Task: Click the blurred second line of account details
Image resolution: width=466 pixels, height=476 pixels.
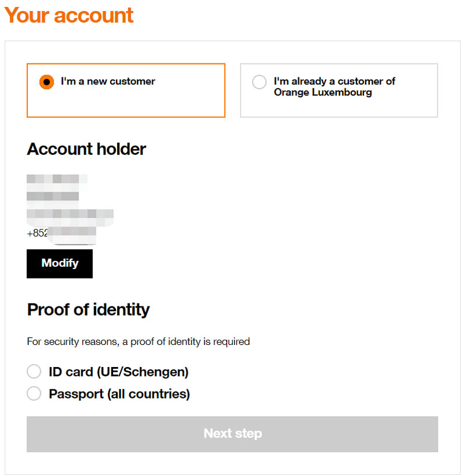Action: click(52, 196)
